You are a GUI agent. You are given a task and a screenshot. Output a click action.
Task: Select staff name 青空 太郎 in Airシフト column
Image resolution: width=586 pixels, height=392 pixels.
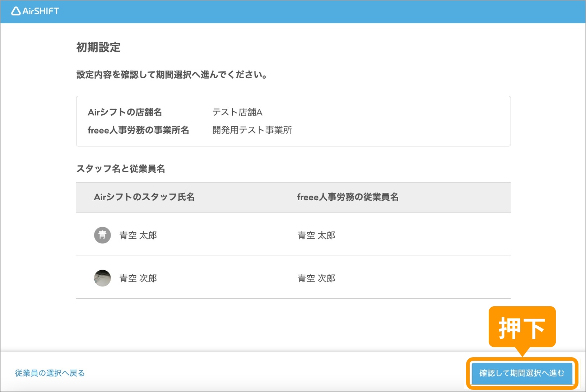[138, 235]
